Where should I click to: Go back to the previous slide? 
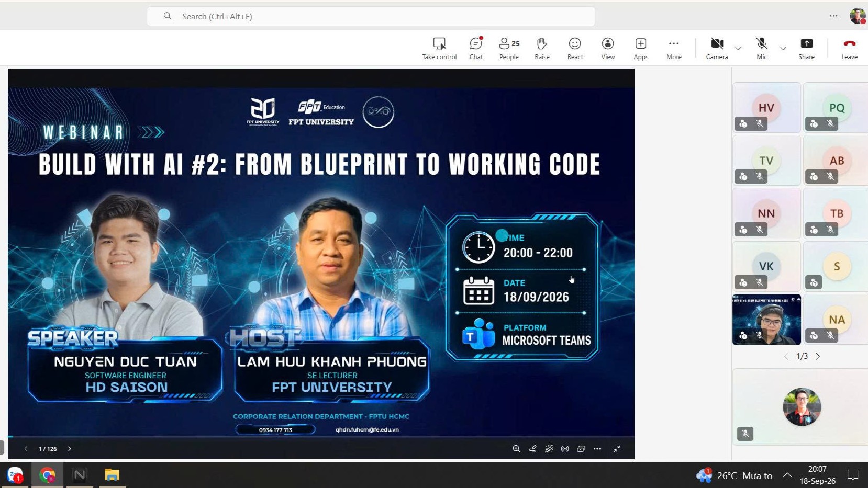pyautogui.click(x=26, y=449)
